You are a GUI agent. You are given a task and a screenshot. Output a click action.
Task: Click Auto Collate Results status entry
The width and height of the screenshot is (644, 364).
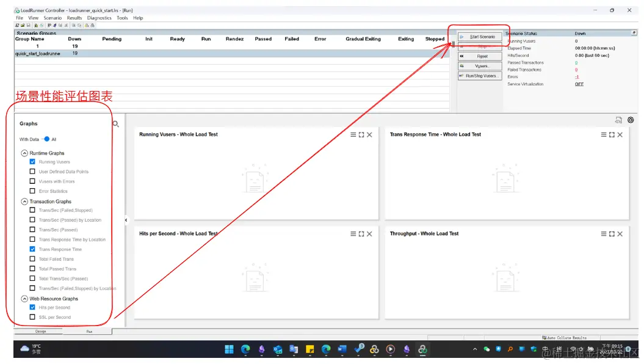[x=564, y=338]
